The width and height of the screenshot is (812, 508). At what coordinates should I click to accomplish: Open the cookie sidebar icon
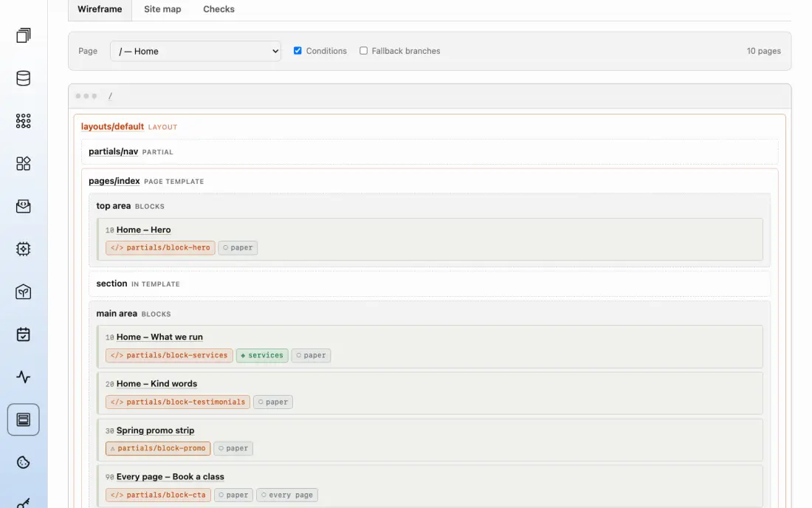[x=24, y=462]
